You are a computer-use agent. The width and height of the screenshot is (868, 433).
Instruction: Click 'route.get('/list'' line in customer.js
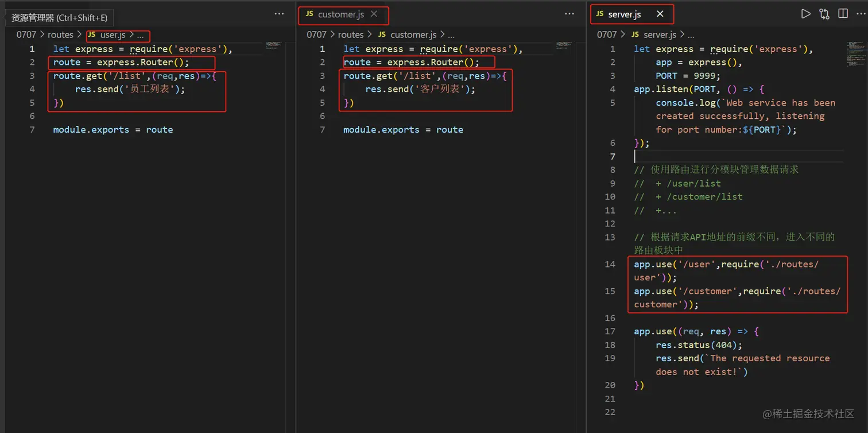pos(425,76)
